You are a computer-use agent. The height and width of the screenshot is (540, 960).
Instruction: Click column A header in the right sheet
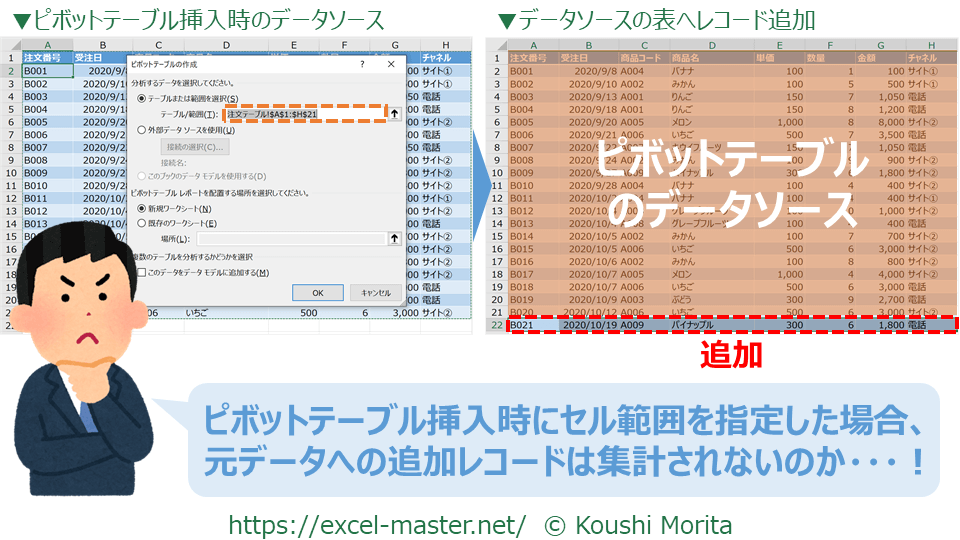pyautogui.click(x=532, y=45)
